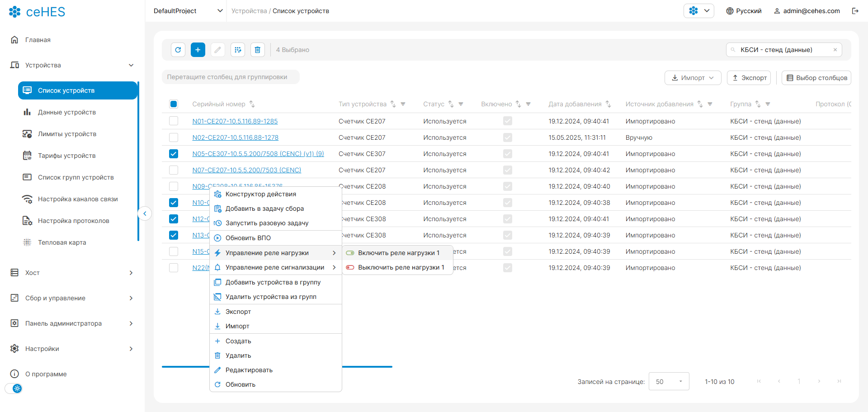Clear the search field with the X icon
This screenshot has height=412, width=868.
click(835, 50)
